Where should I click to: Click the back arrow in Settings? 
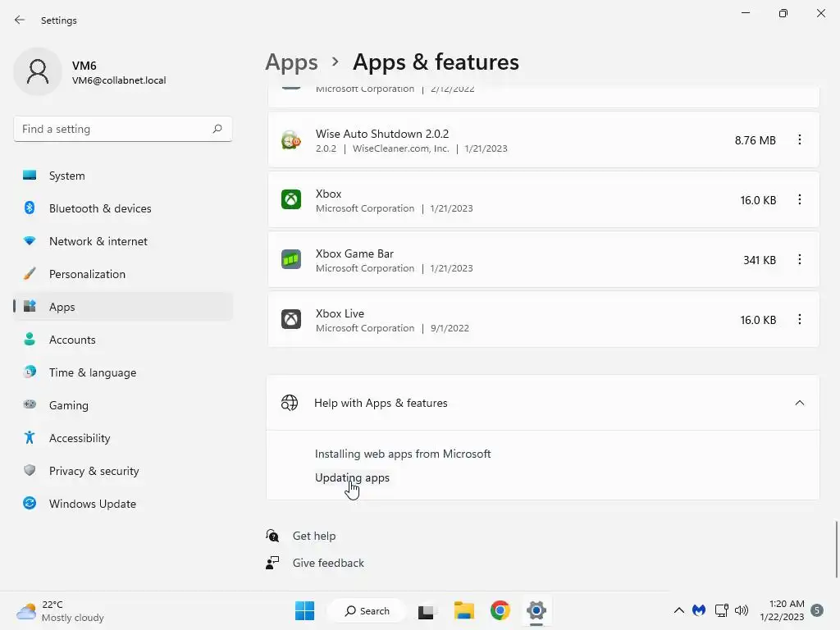[20, 20]
